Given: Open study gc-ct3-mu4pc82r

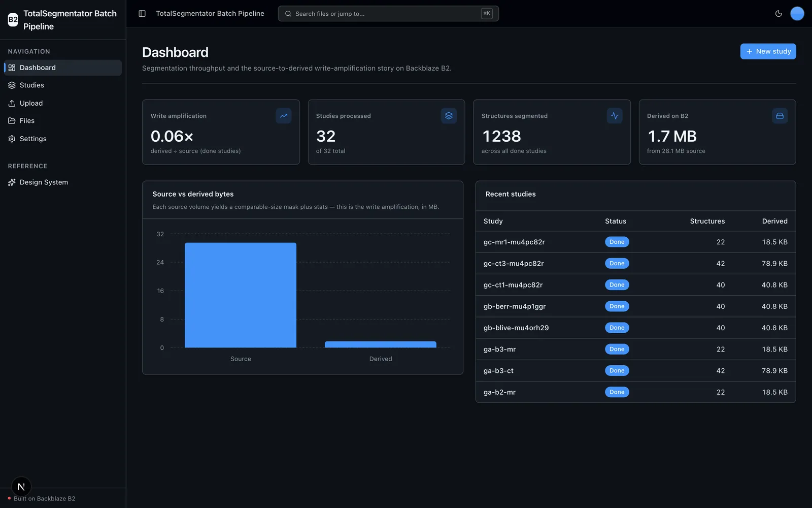Looking at the screenshot, I should pyautogui.click(x=514, y=264).
